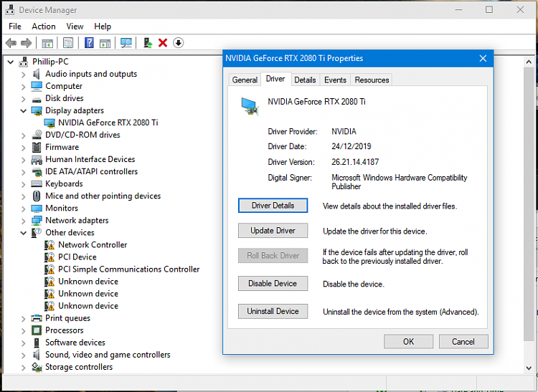Click the DVD/CD-ROM drives disc icon
This screenshot has width=538, height=392.
coord(37,135)
